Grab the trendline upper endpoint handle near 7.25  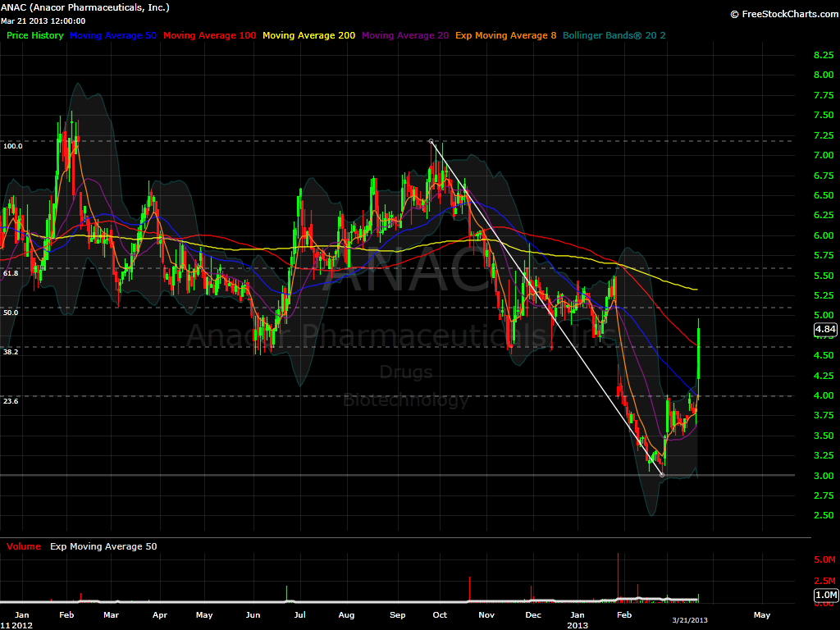coord(431,141)
